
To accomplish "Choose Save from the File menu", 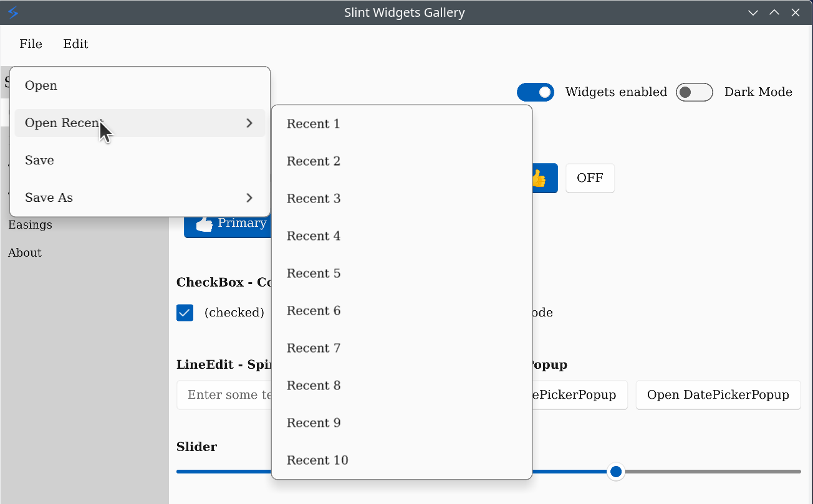I will click(x=40, y=160).
